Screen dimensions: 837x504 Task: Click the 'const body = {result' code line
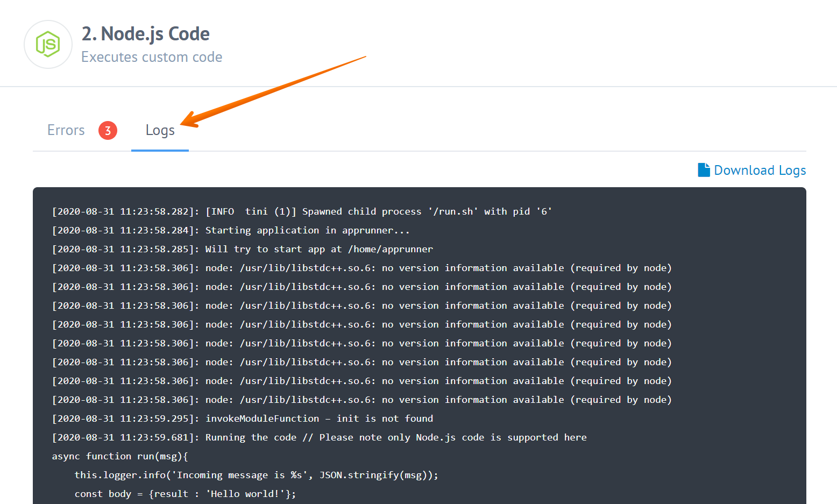(185, 494)
